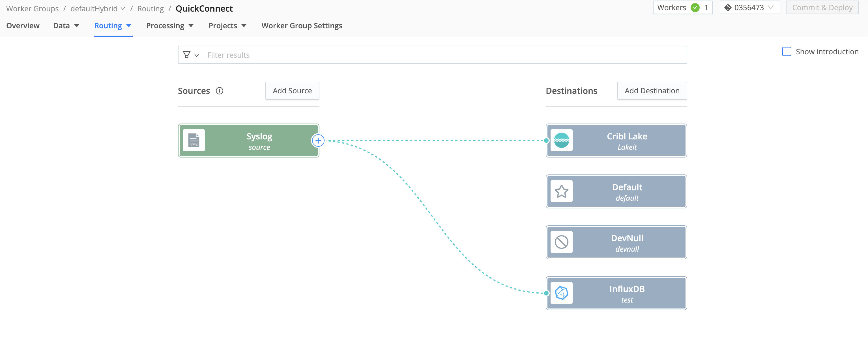
Task: Expand the defaultHybrid worker group dropdown
Action: pyautogui.click(x=123, y=8)
